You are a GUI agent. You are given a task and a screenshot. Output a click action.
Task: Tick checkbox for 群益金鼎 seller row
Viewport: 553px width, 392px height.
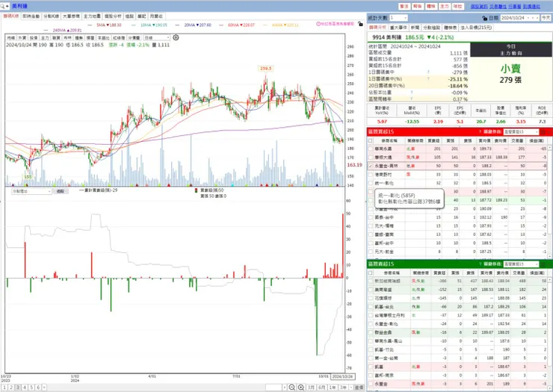point(371,332)
